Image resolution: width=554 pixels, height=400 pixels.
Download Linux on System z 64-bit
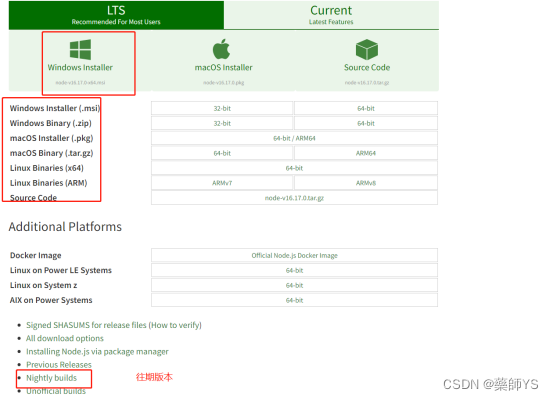pyautogui.click(x=294, y=285)
